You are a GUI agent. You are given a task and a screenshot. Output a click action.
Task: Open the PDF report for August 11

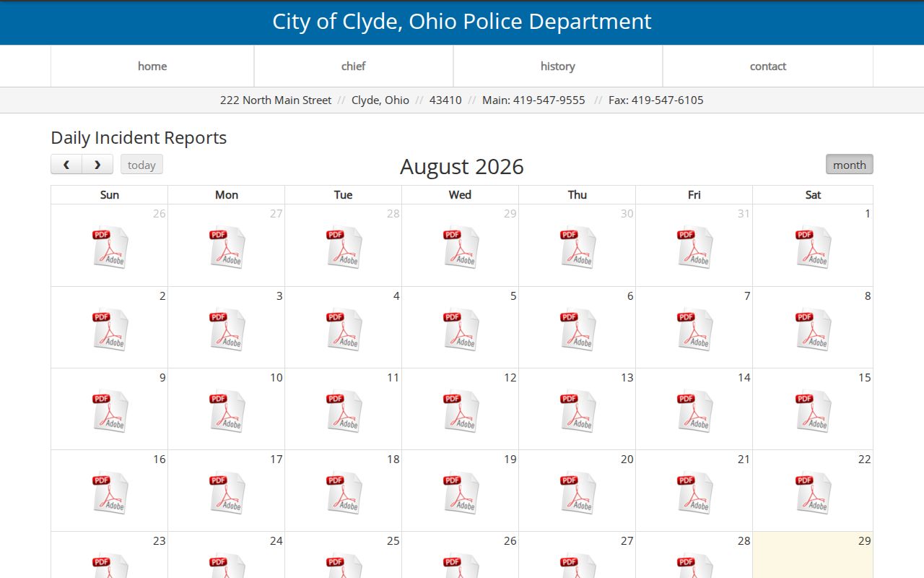tap(344, 411)
